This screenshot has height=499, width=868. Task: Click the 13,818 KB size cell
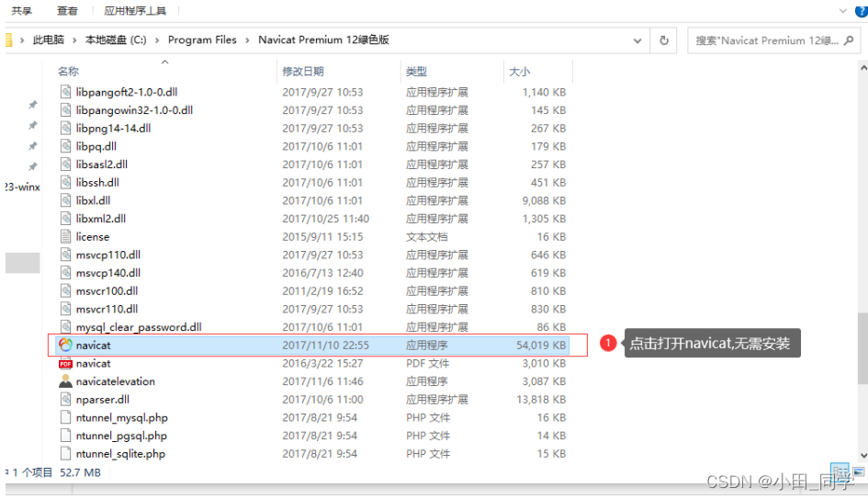tap(541, 400)
